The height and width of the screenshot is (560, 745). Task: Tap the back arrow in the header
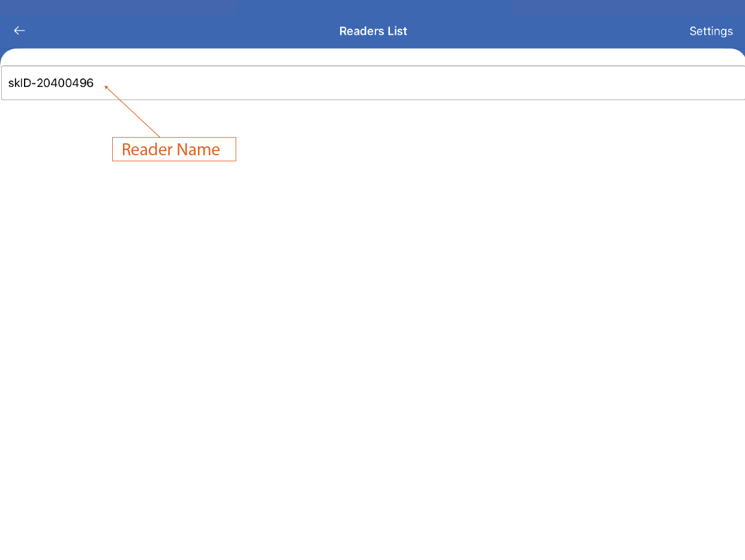(20, 31)
